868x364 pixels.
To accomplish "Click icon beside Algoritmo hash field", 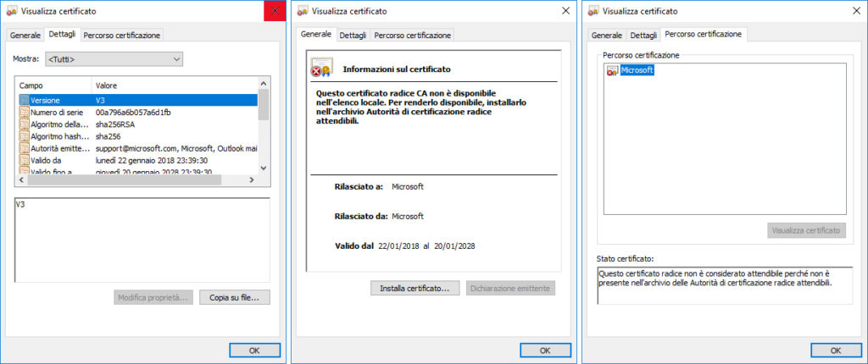I will pyautogui.click(x=24, y=136).
